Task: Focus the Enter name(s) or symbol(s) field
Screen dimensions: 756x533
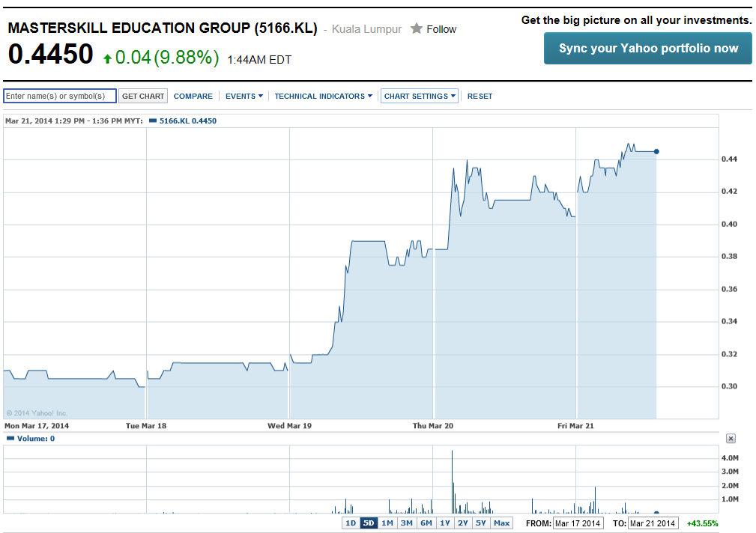Action: pos(60,96)
